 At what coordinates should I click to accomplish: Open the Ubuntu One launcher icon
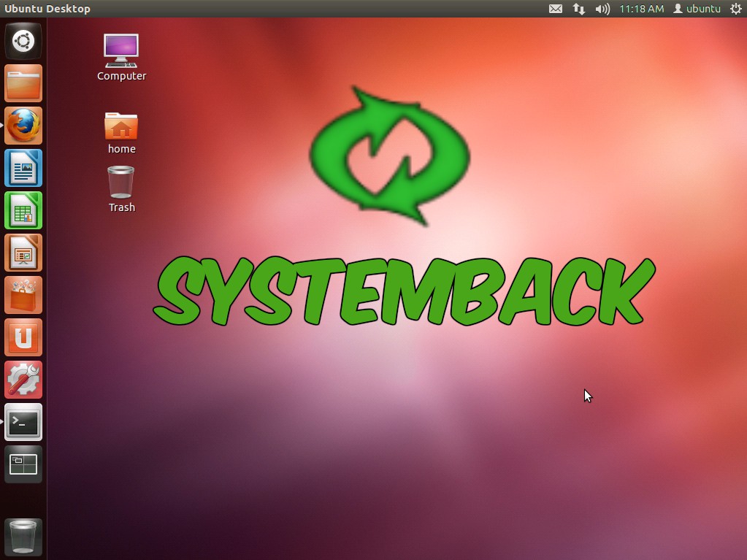23,337
